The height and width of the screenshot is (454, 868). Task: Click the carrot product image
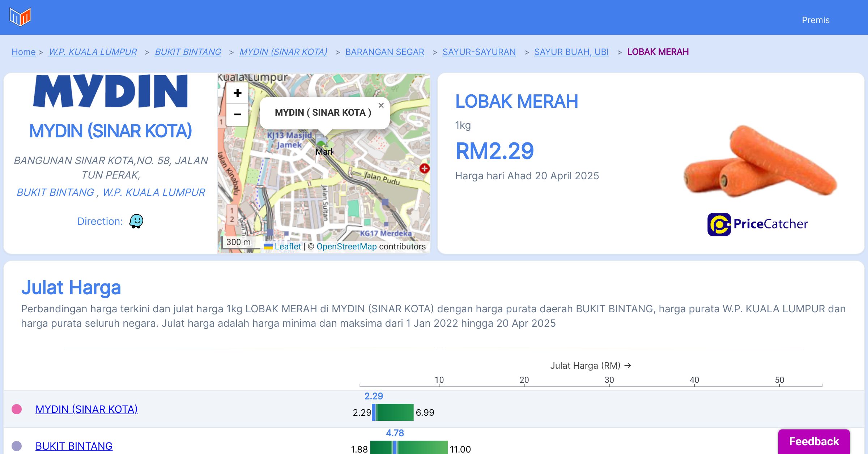pyautogui.click(x=759, y=161)
